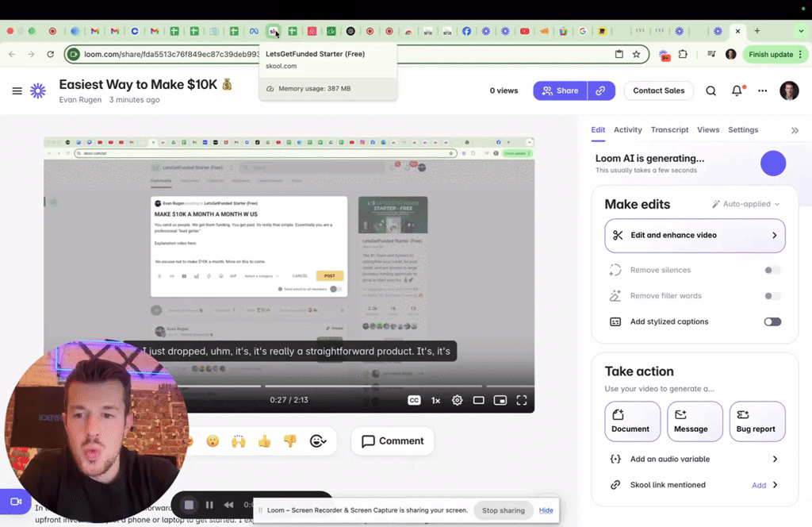Toggle Add stylized captions switch
The image size is (812, 527).
772,321
